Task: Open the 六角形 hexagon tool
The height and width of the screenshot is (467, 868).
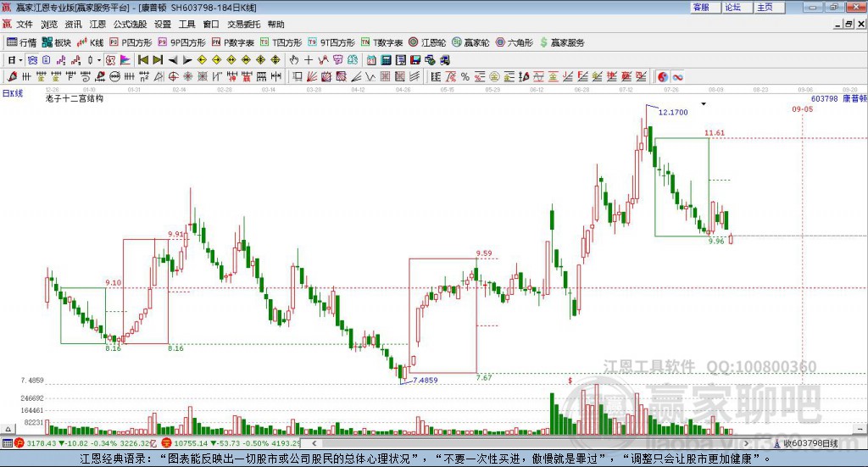Action: click(515, 42)
